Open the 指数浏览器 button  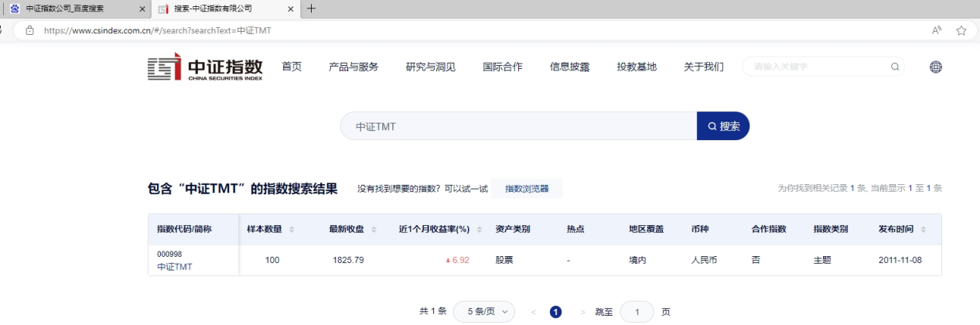pos(527,189)
